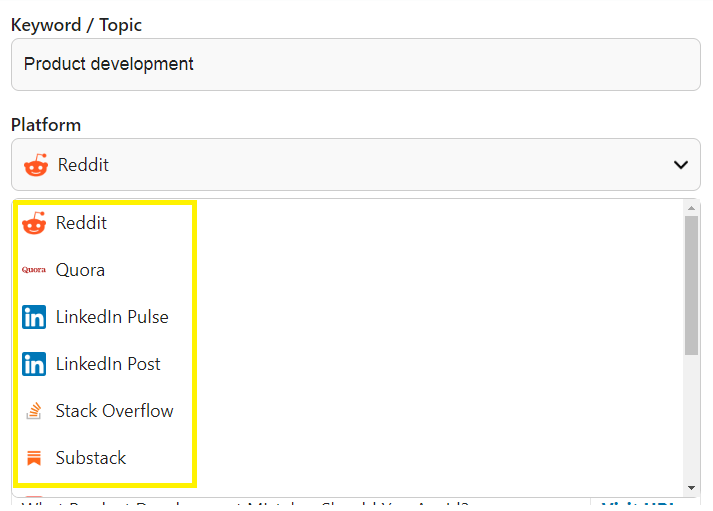Open the Platform combo box showing Reddit
Viewport: 713px width, 511px height.
pyautogui.click(x=356, y=165)
